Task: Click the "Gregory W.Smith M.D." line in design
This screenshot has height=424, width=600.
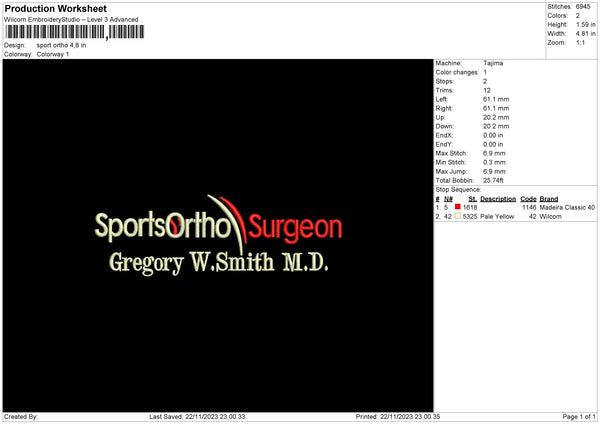Action: [218, 263]
